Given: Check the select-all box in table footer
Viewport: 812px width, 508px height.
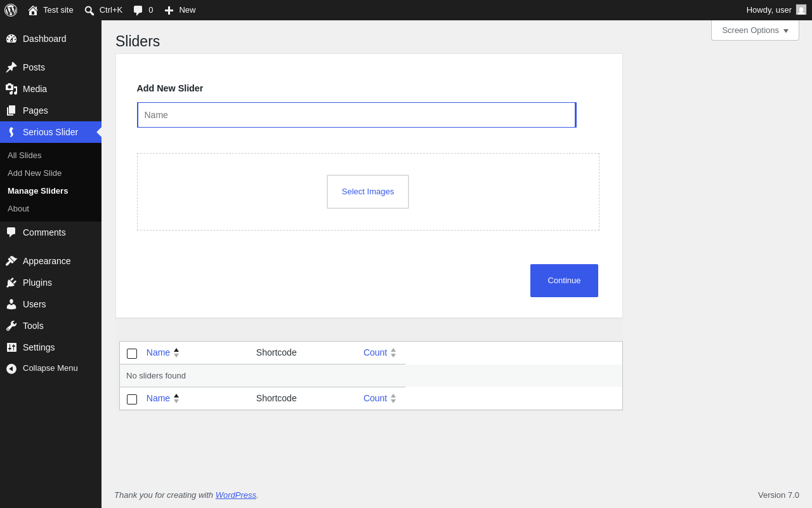Looking at the screenshot, I should [x=132, y=399].
